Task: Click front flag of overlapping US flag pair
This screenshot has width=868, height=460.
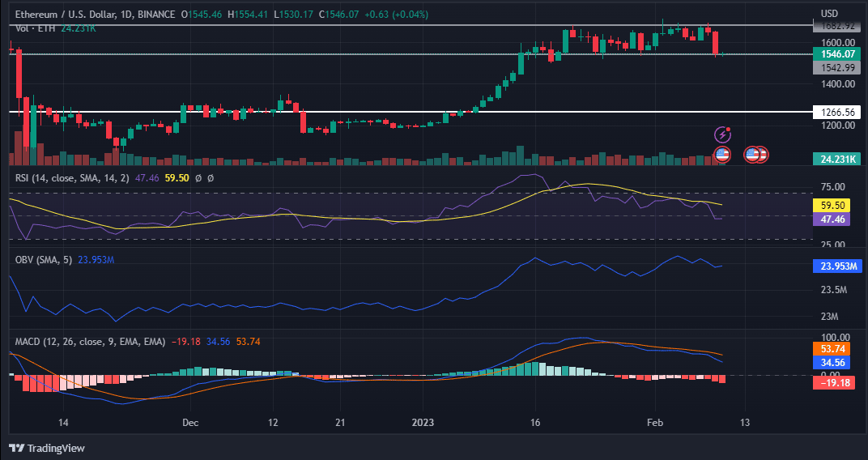Action: [751, 155]
